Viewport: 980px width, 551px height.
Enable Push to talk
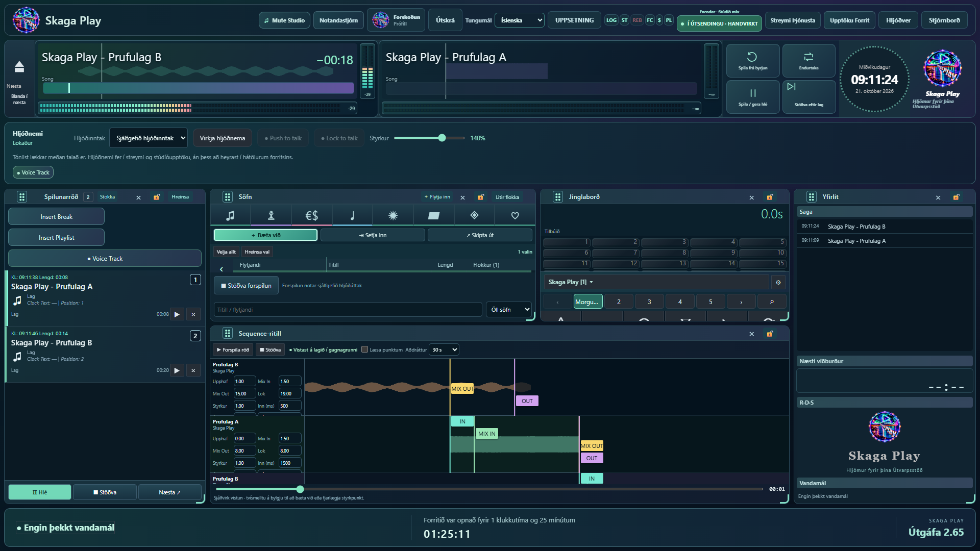pyautogui.click(x=283, y=138)
